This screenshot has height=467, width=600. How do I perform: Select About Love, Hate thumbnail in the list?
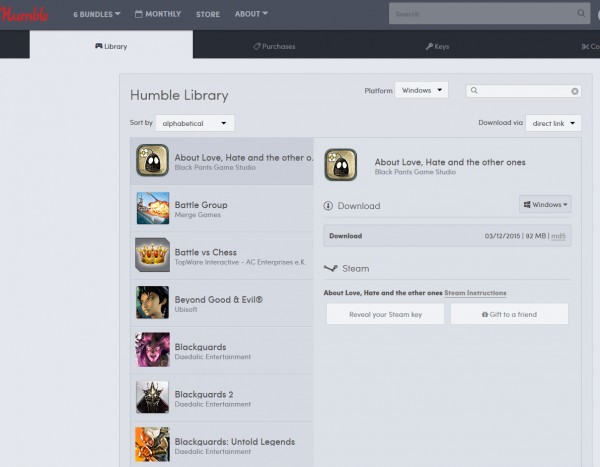152,160
